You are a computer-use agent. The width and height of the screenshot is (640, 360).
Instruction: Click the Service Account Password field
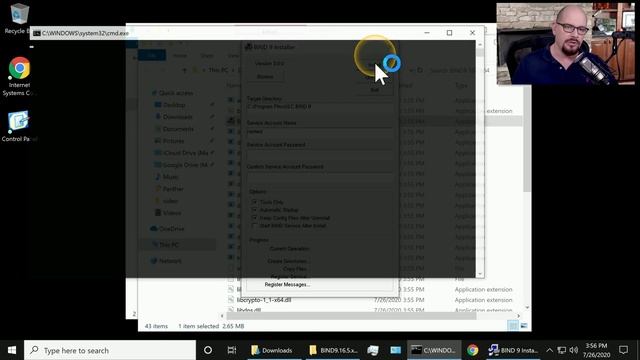320,155
